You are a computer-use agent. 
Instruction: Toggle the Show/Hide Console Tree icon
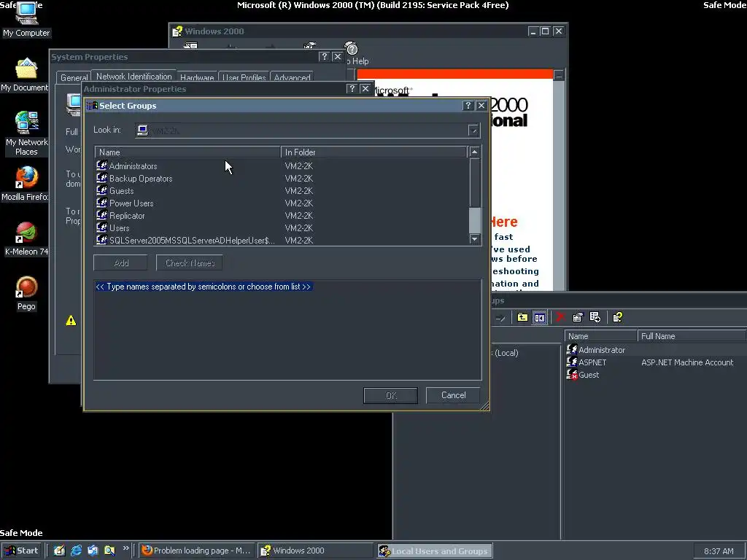click(x=539, y=318)
